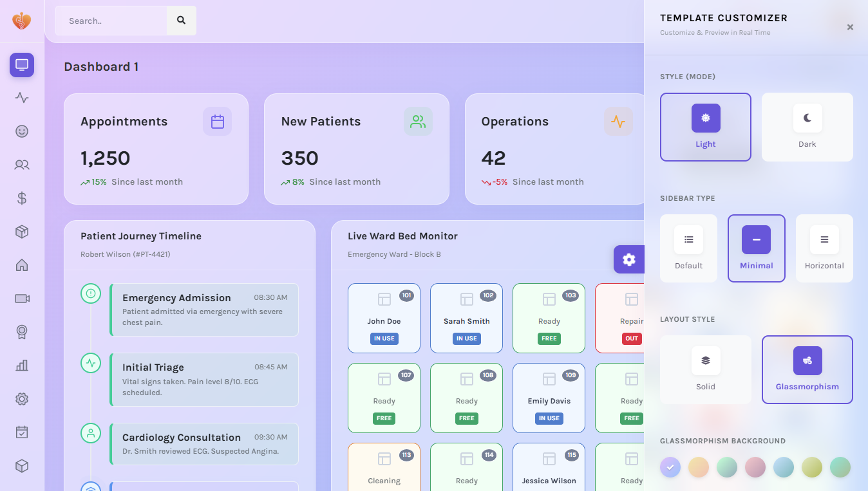Open the calendar check sidebar icon

[22, 432]
